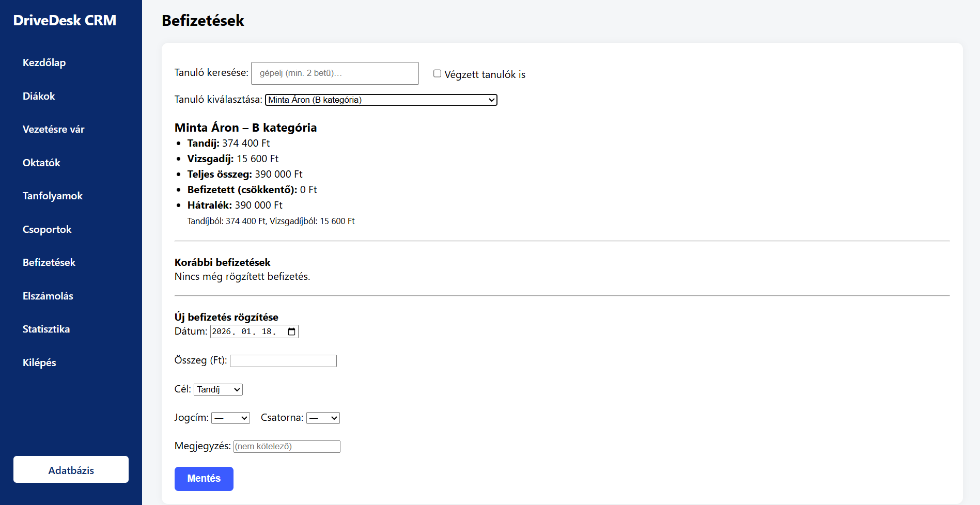The image size is (980, 505).
Task: Expand the Cél dropdown showing Tandíj
Action: pos(218,389)
